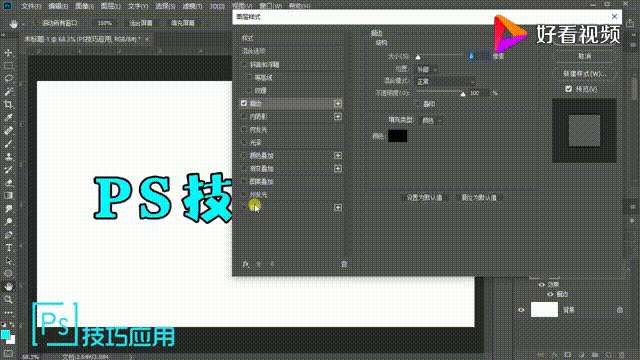
Task: Open the Type (文字) menu
Action: (x=138, y=6)
